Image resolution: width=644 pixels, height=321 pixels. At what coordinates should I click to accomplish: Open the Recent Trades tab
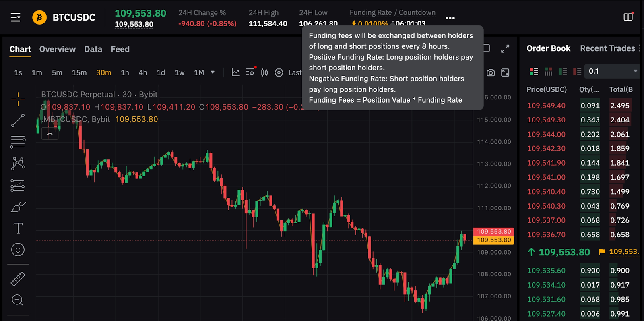tap(607, 48)
